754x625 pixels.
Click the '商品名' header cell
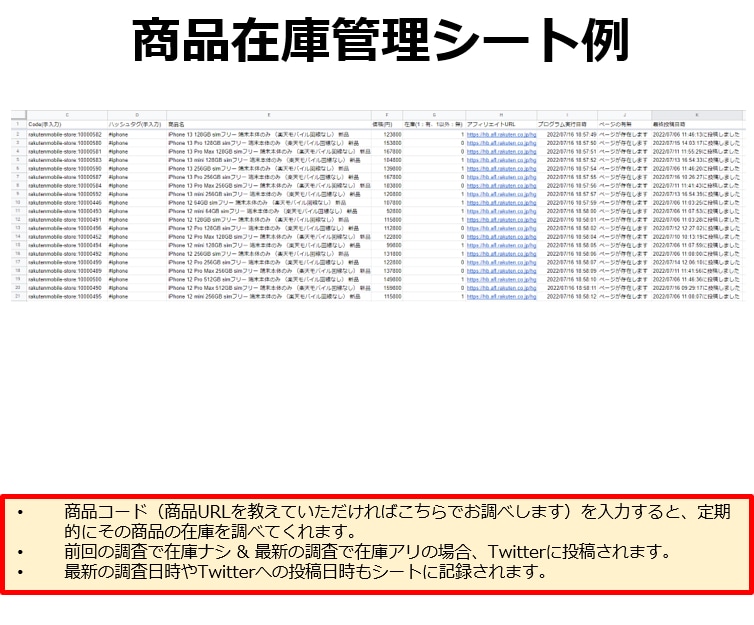point(269,125)
